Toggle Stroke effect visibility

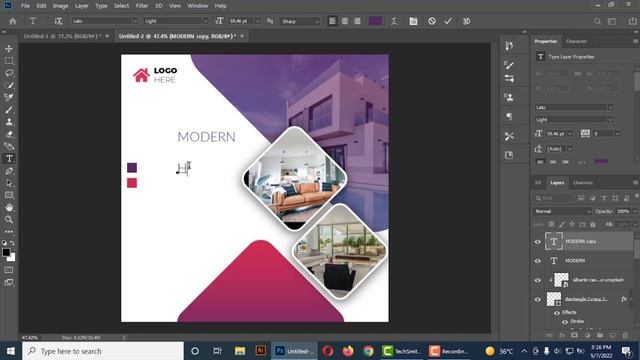coord(564,322)
